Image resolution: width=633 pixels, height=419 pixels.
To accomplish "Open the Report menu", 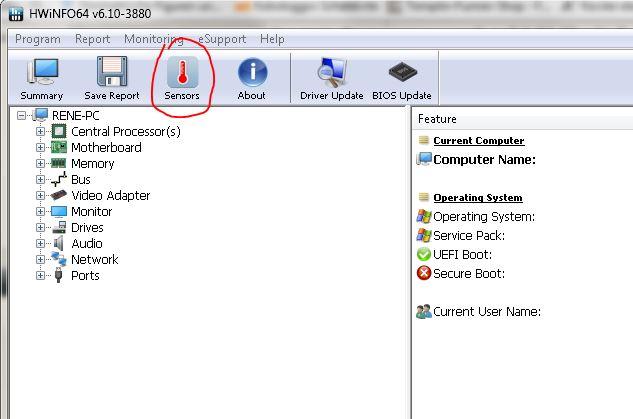I will (92, 39).
